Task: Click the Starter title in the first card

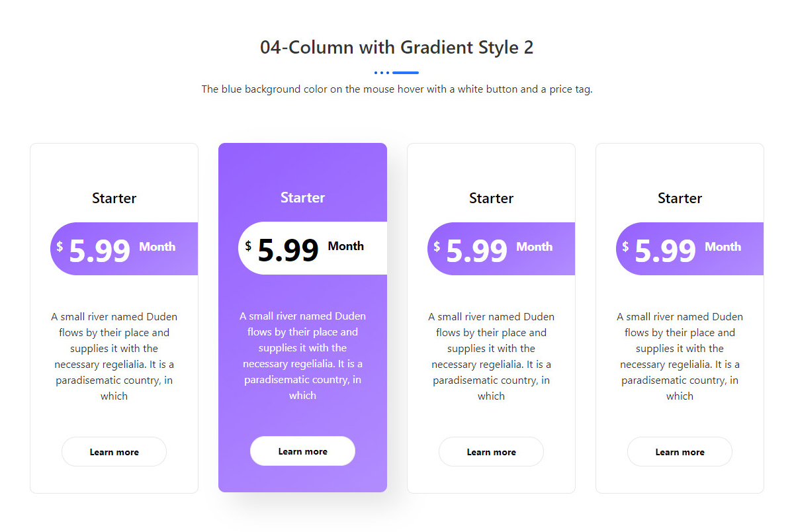Action: pyautogui.click(x=114, y=198)
